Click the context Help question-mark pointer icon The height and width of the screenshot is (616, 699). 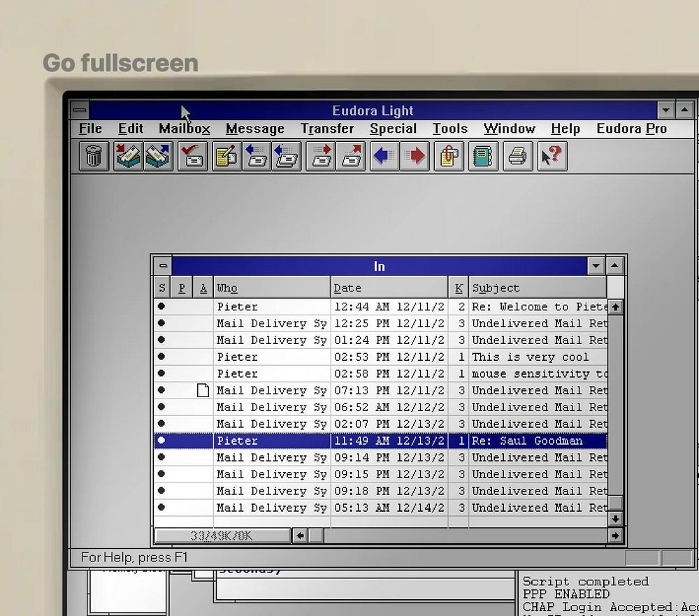coord(552,156)
